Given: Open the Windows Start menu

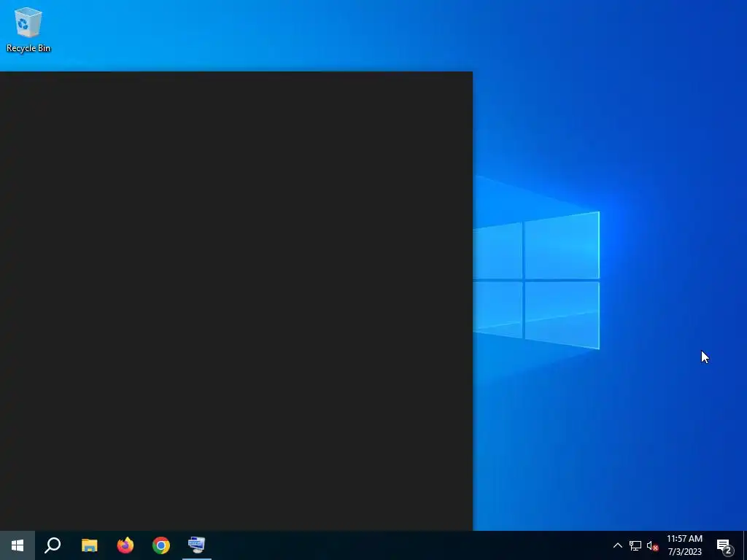Looking at the screenshot, I should [18, 545].
